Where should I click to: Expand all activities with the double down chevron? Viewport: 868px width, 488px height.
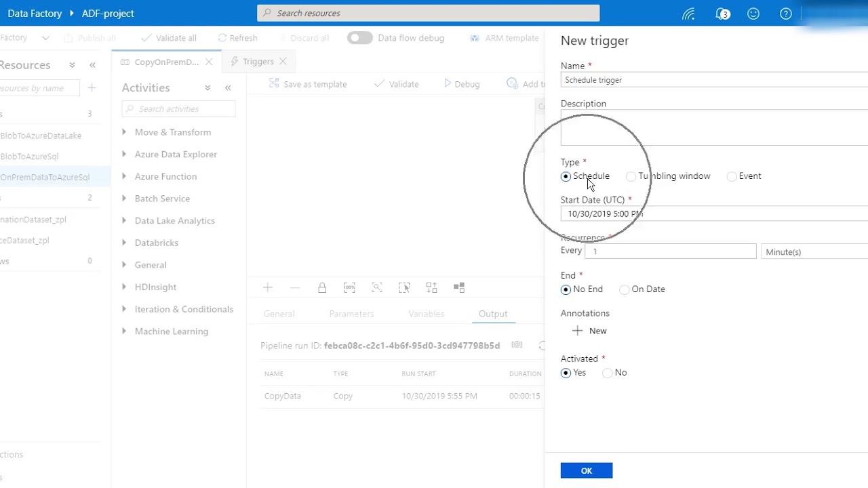(208, 88)
